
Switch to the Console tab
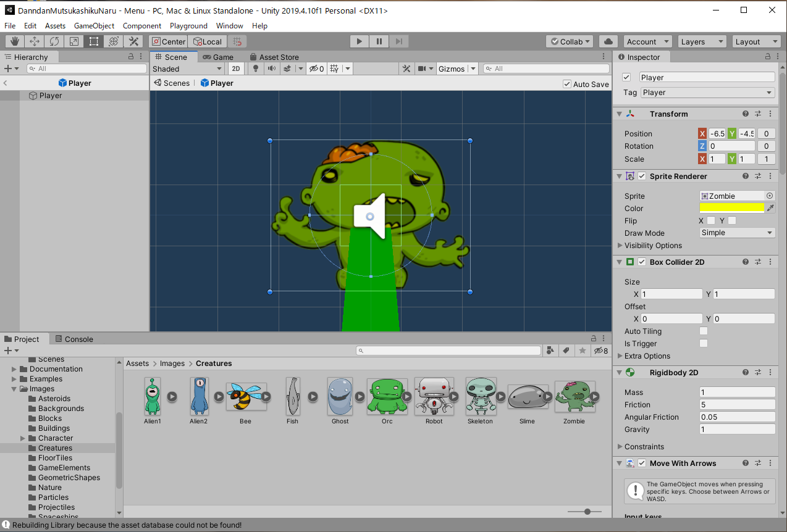point(74,339)
